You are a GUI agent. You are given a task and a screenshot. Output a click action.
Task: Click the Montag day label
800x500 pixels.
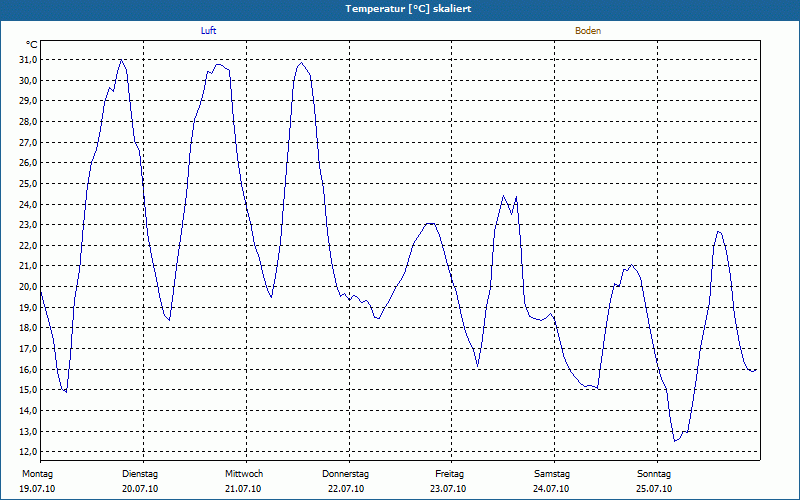point(37,474)
